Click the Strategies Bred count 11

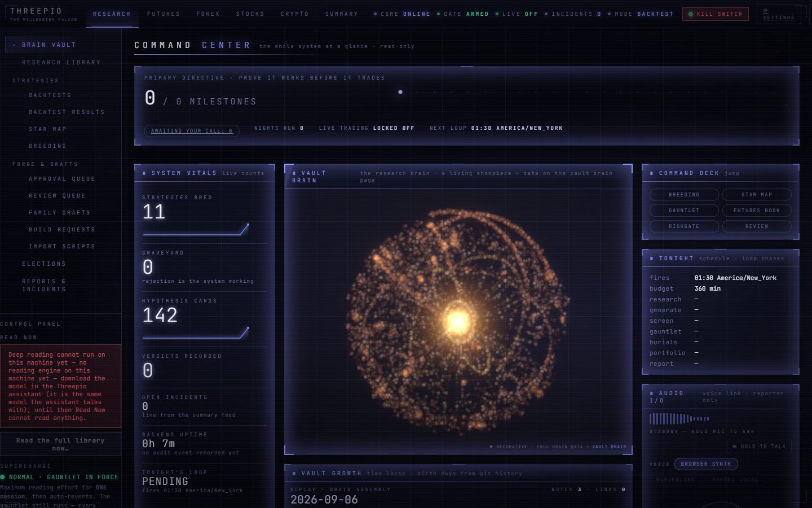[154, 212]
